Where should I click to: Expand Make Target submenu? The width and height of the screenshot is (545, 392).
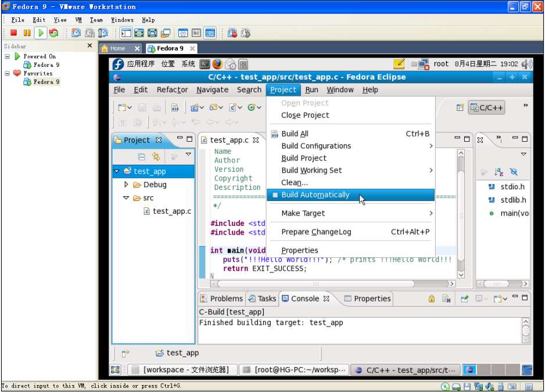(351, 213)
